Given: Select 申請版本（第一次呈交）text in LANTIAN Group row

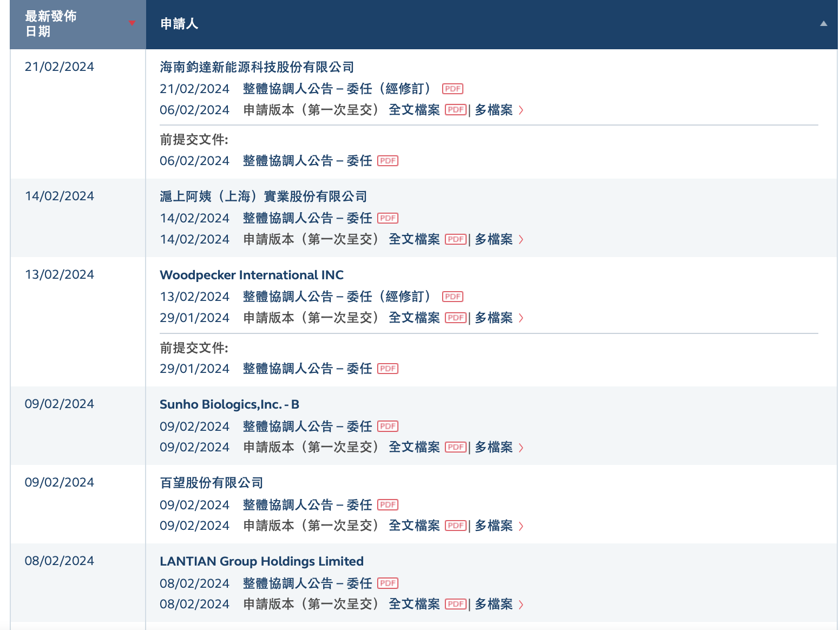Looking at the screenshot, I should 311,604.
